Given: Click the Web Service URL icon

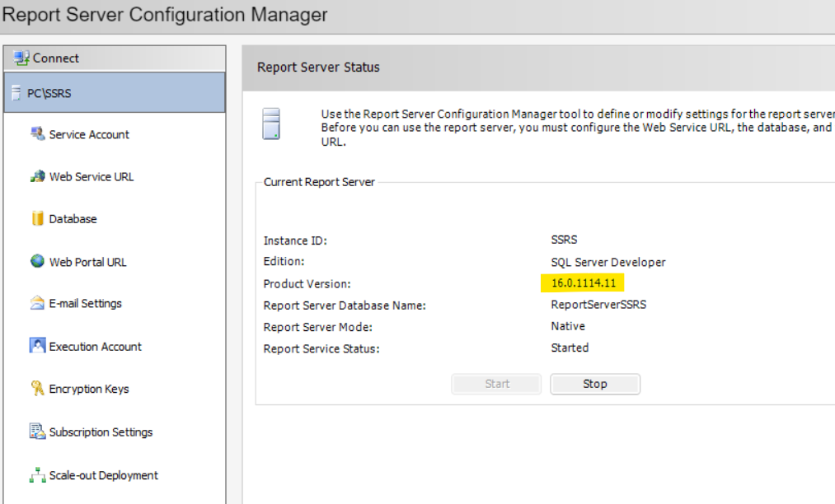Looking at the screenshot, I should [37, 176].
